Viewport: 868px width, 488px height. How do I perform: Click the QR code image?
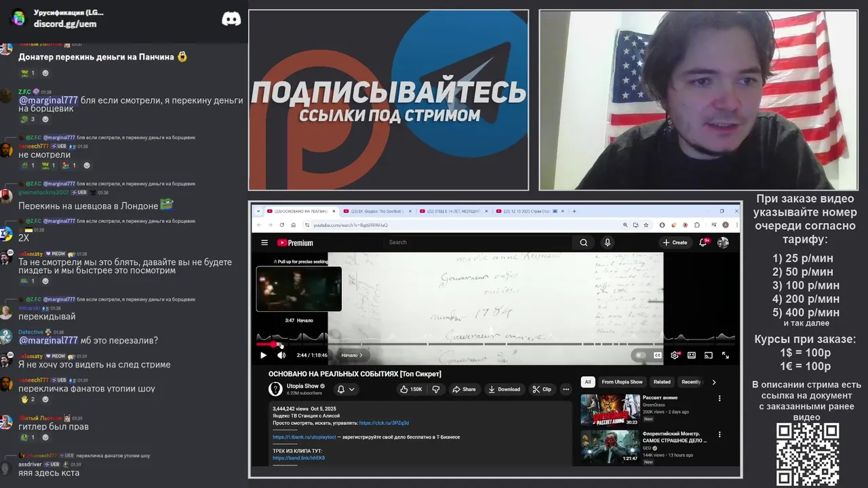pos(808,454)
